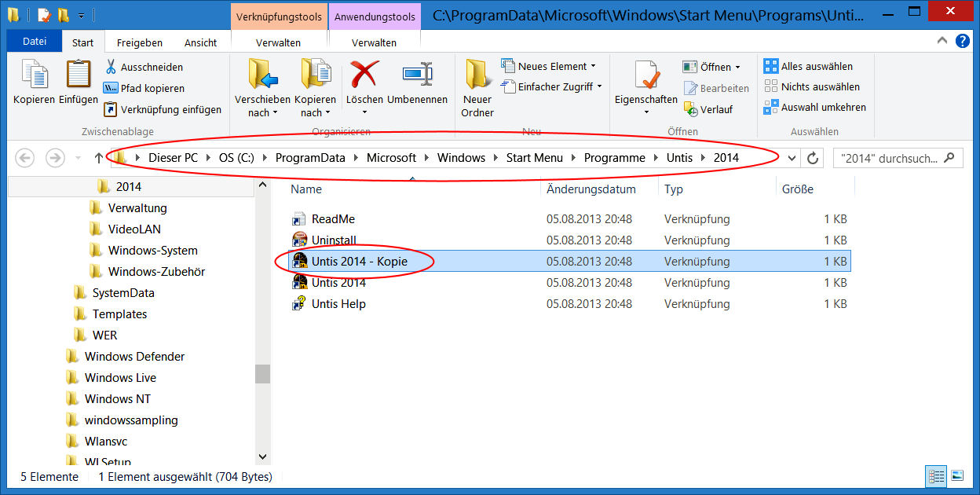Click Ausschneiden scissors icon
The image size is (980, 495).
(111, 68)
